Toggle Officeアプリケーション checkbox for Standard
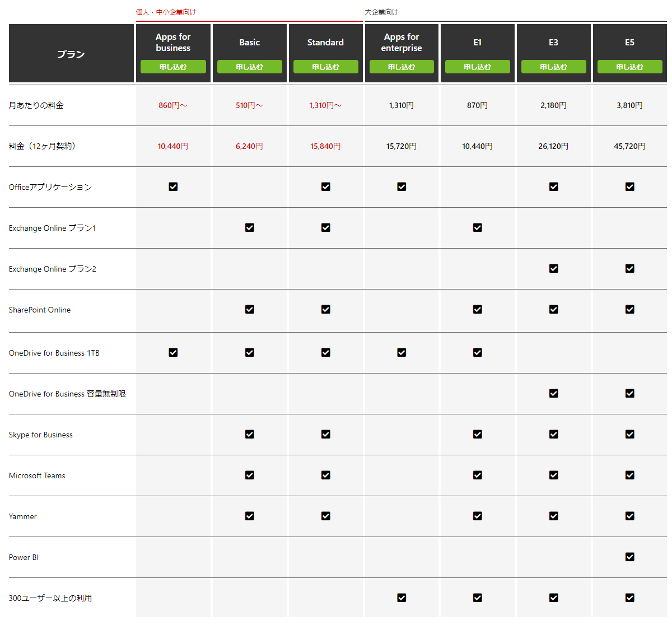Viewport: 672px width, 625px height. [325, 186]
